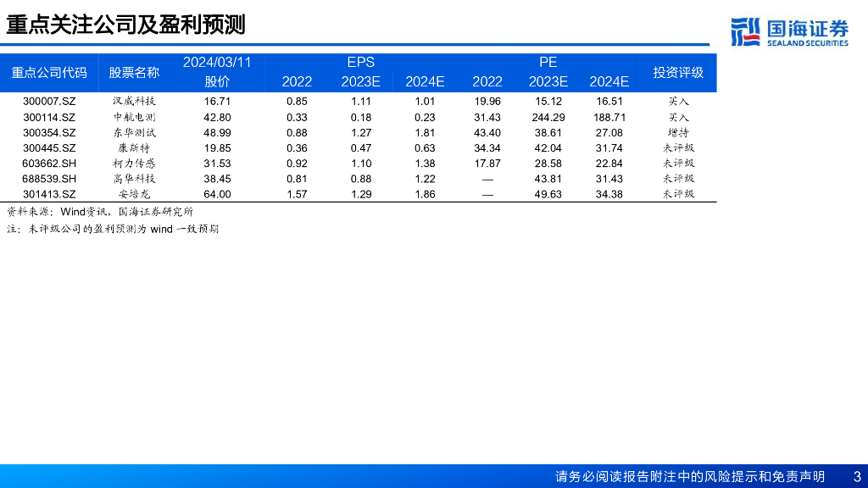This screenshot has width=868, height=488.
Task: Select stock code 300114.SZ
Action: [49, 117]
